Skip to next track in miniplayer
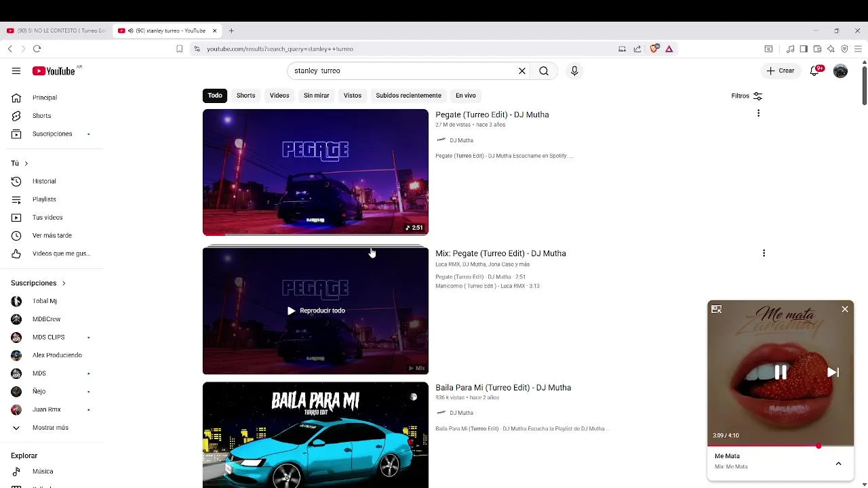 click(833, 372)
